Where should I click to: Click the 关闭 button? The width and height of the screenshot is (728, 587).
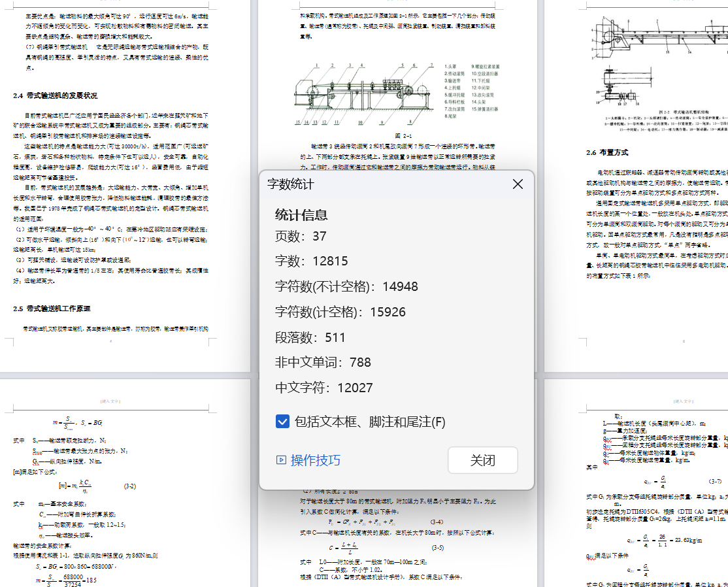482,460
